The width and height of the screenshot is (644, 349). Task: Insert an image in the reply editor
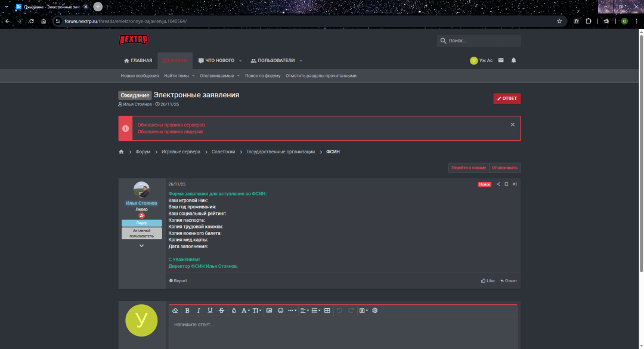pos(269,311)
